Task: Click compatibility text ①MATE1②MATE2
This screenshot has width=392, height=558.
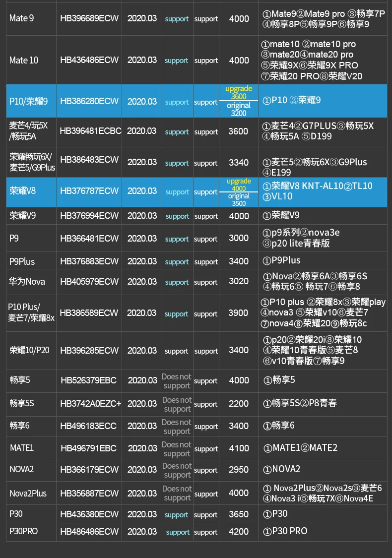Action: pyautogui.click(x=300, y=448)
